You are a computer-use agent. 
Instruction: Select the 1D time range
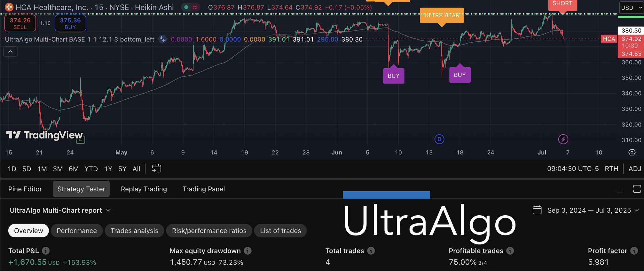click(x=12, y=169)
